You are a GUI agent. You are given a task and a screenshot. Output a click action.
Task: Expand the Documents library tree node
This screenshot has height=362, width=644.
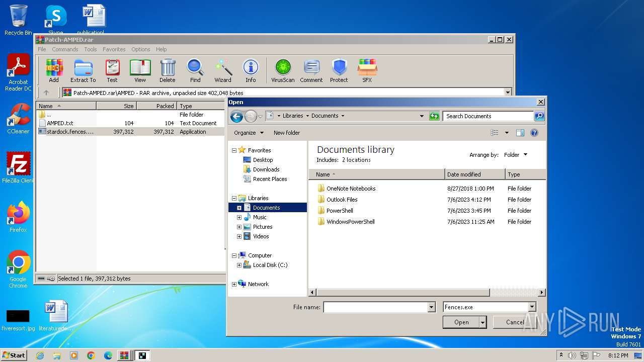click(x=239, y=208)
